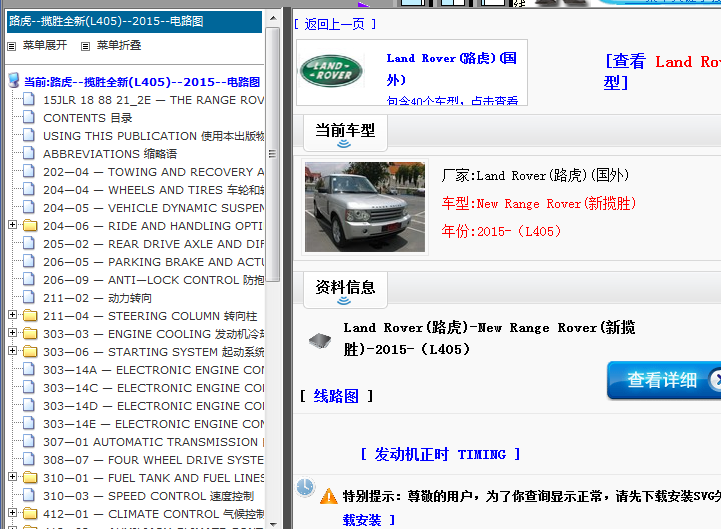Select tree item 206—05 PARKING BRAKE
Viewport: 721px width, 529px height.
(x=154, y=262)
